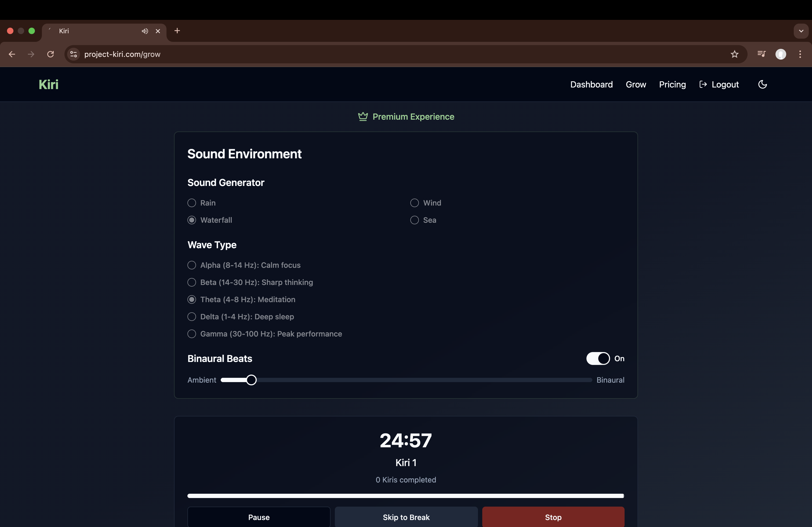Mute the Kiri tab audio
Image resolution: width=812 pixels, height=527 pixels.
click(x=145, y=31)
